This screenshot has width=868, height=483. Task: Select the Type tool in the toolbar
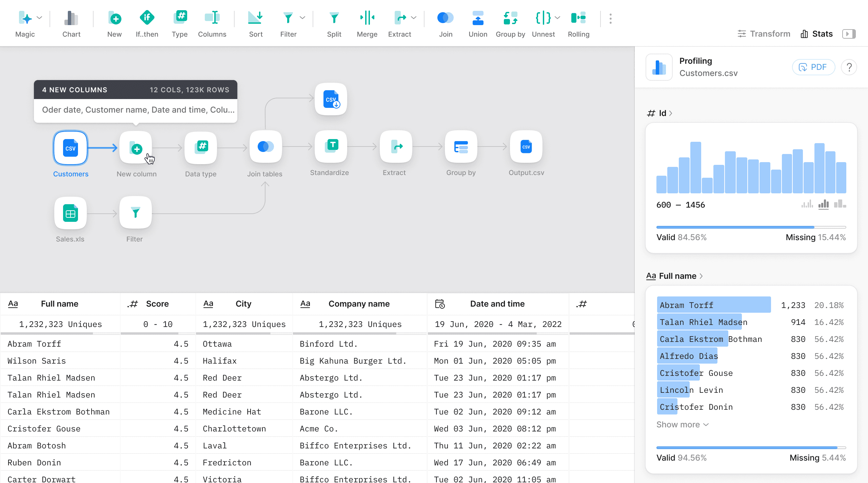point(180,24)
